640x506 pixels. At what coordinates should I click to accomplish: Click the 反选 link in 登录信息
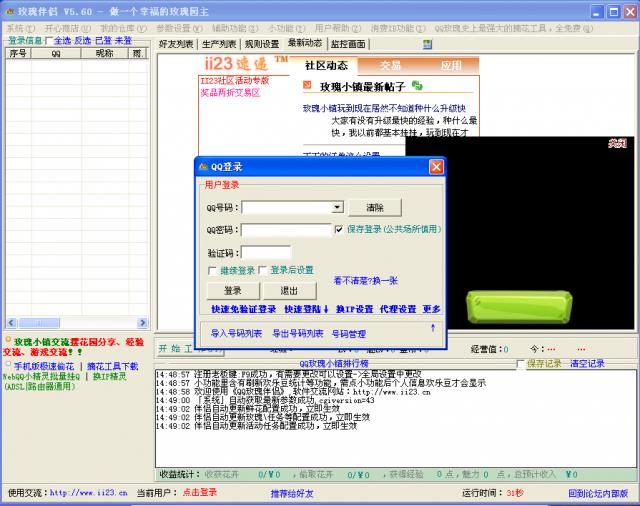pos(82,41)
